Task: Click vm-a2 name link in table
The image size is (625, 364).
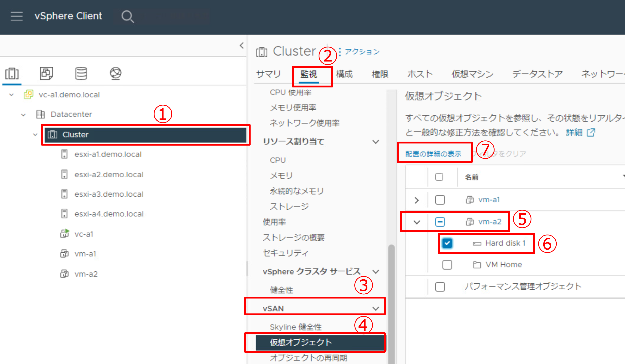Action: point(490,222)
